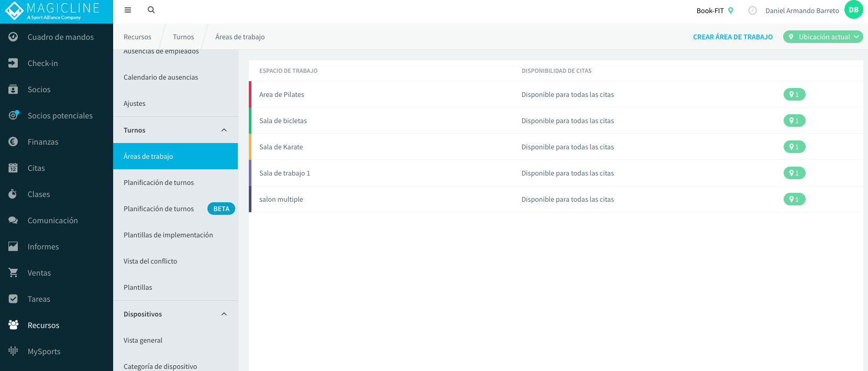
Task: Click the Finanzas euro icon
Action: coord(13,141)
